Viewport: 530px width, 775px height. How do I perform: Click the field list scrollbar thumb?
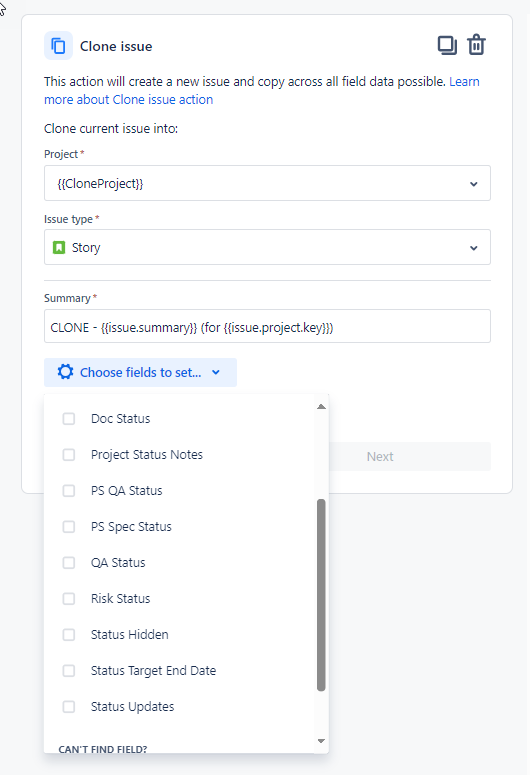click(x=321, y=595)
